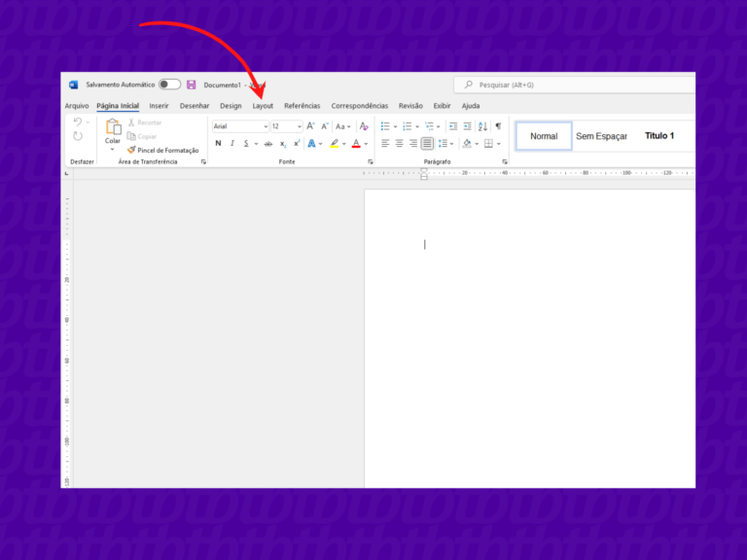Toggle italic I formatting
This screenshot has width=747, height=560.
click(232, 143)
